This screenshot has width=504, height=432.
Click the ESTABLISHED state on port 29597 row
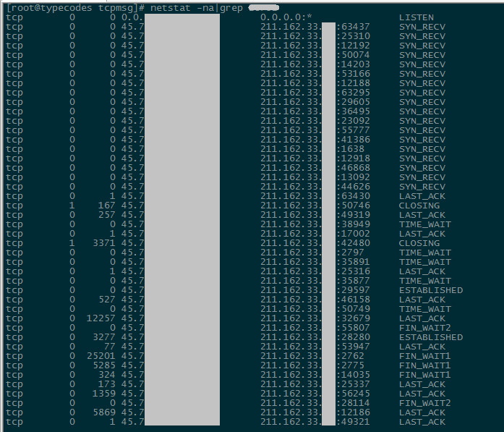coord(431,290)
